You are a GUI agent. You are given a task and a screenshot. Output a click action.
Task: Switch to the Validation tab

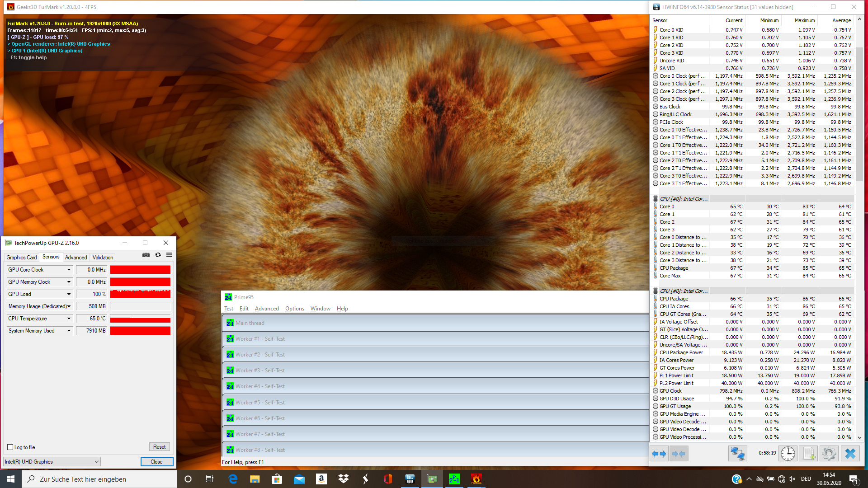[103, 258]
